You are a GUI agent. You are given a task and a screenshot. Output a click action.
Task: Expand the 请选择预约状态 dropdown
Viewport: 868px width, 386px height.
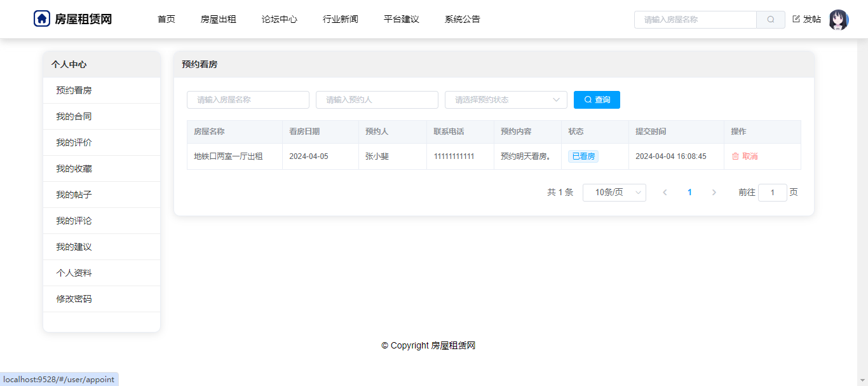[506, 100]
